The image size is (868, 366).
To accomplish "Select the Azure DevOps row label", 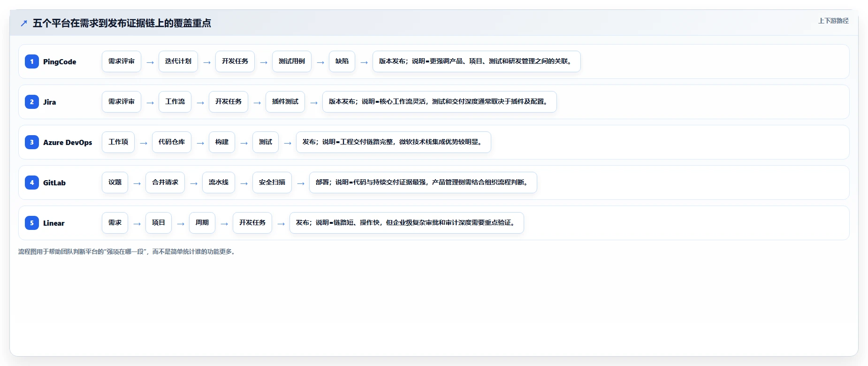I will click(68, 142).
